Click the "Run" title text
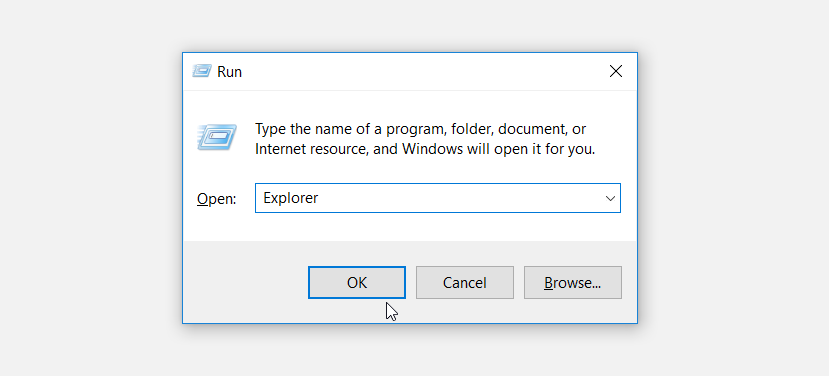Screen dimensions: 829x376 [x=229, y=72]
